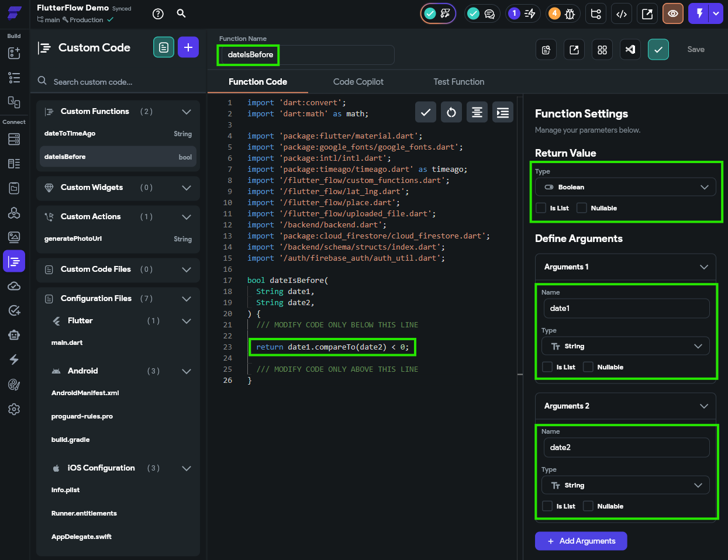Open VS Code extension icon
The height and width of the screenshot is (560, 728).
pos(630,50)
